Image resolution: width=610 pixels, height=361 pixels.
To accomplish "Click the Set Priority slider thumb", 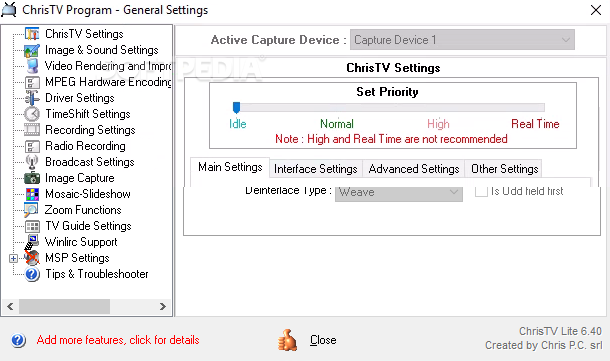I will (236, 107).
